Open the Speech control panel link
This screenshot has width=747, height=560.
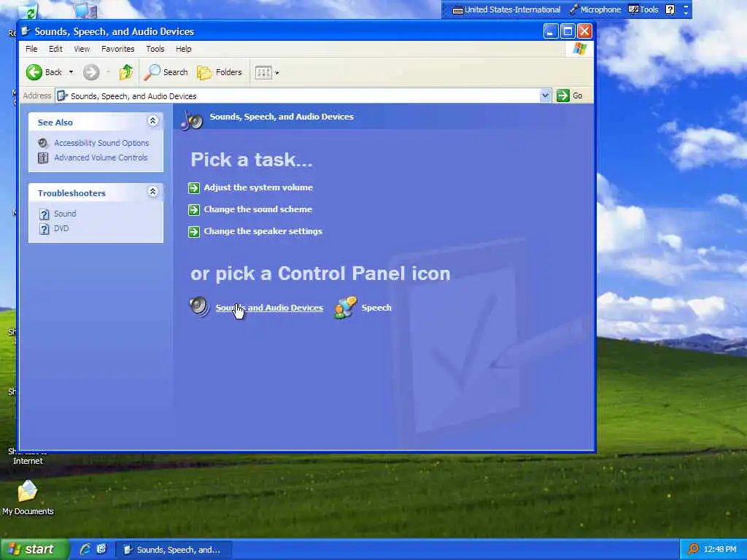(376, 308)
